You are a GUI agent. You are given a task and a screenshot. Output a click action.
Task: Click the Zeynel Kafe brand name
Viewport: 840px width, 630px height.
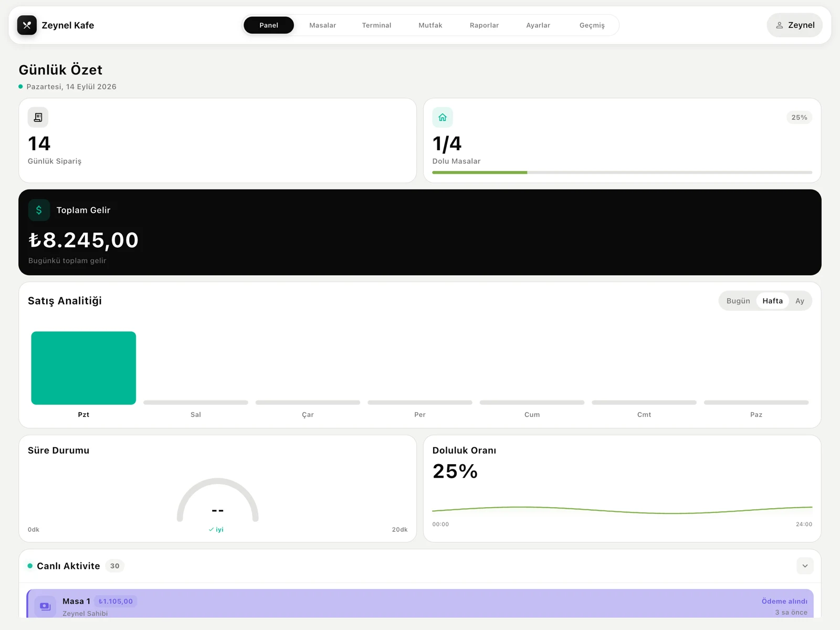pos(68,25)
